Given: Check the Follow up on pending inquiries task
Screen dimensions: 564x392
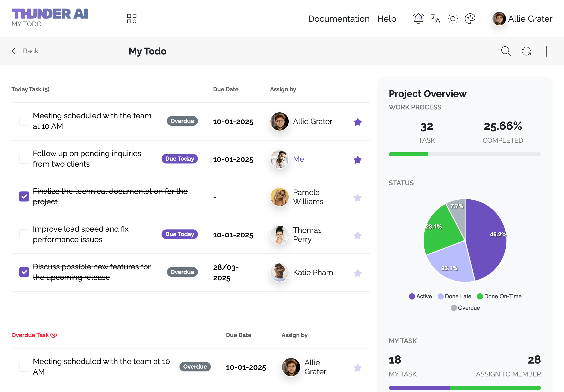Looking at the screenshot, I should (24, 159).
